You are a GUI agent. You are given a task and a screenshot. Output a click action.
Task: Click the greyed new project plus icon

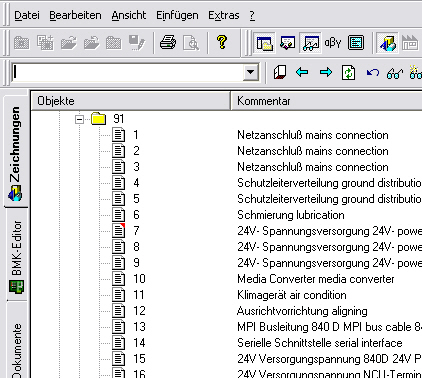pos(45,42)
